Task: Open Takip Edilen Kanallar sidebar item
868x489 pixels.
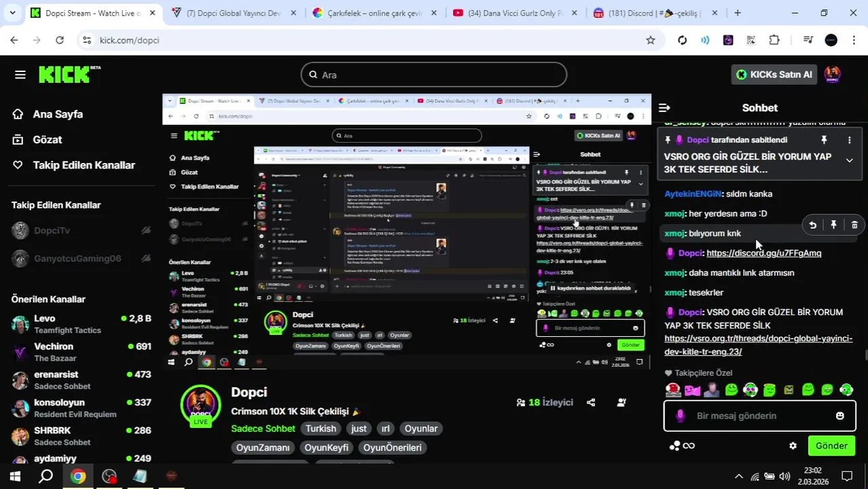Action: (x=73, y=165)
